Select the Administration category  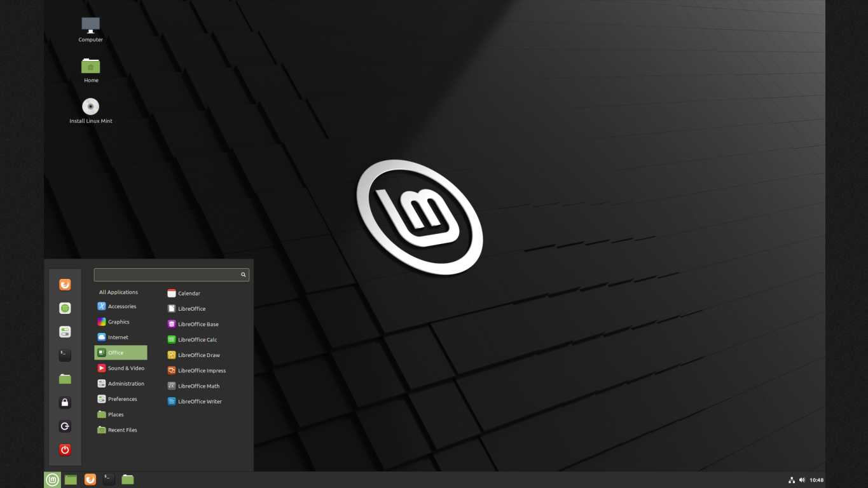tap(121, 384)
